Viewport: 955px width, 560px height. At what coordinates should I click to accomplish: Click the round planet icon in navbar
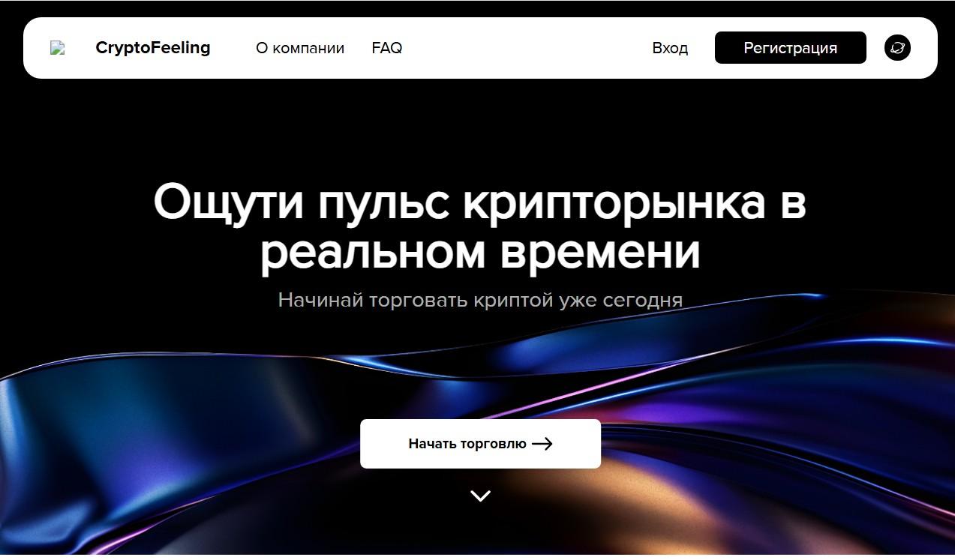(x=897, y=48)
